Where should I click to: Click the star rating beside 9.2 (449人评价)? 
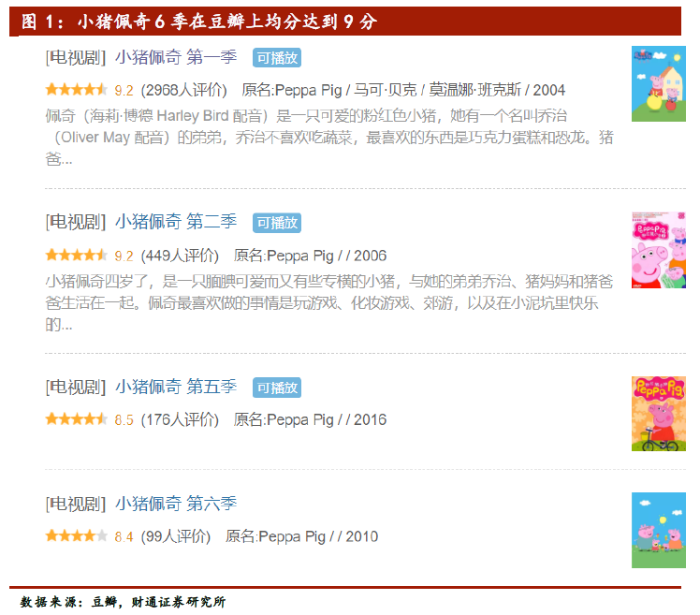(x=77, y=255)
